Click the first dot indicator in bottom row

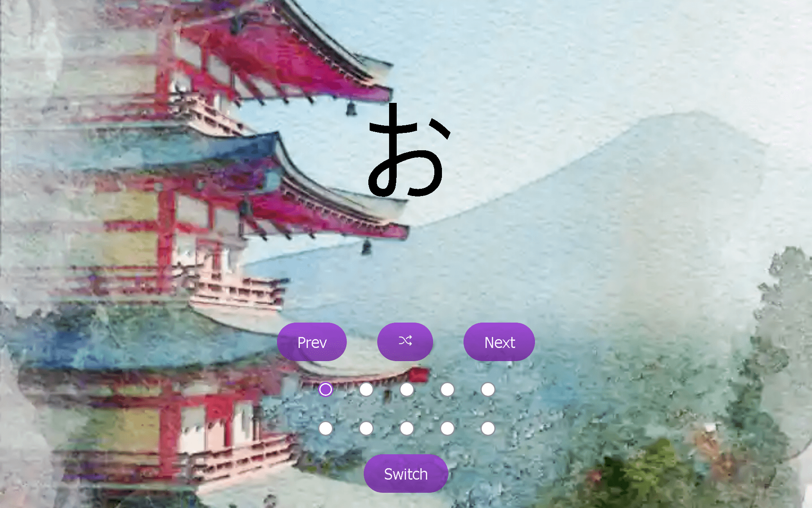pos(325,428)
